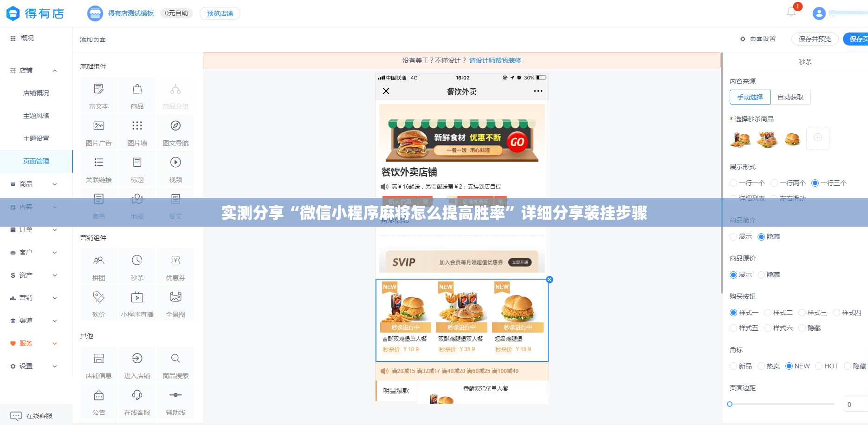Add the 进入店铺 enter store component
Viewport: 868px width, 425px height.
(x=137, y=365)
